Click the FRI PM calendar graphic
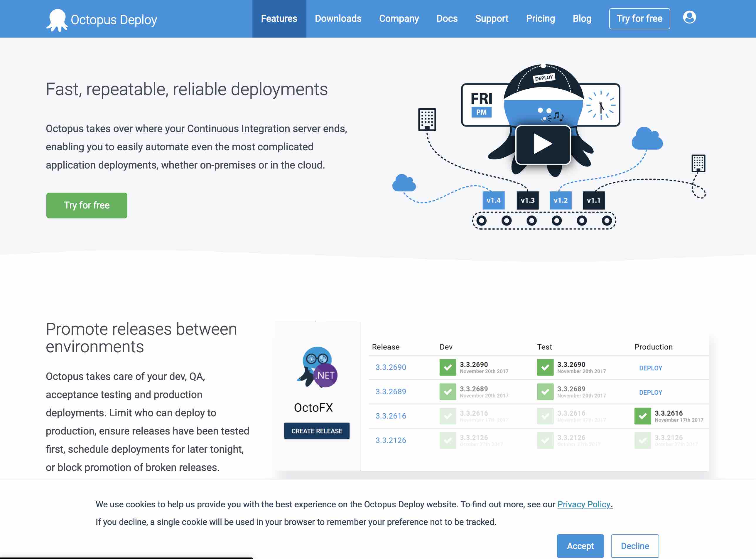Image resolution: width=756 pixels, height=559 pixels. [481, 104]
